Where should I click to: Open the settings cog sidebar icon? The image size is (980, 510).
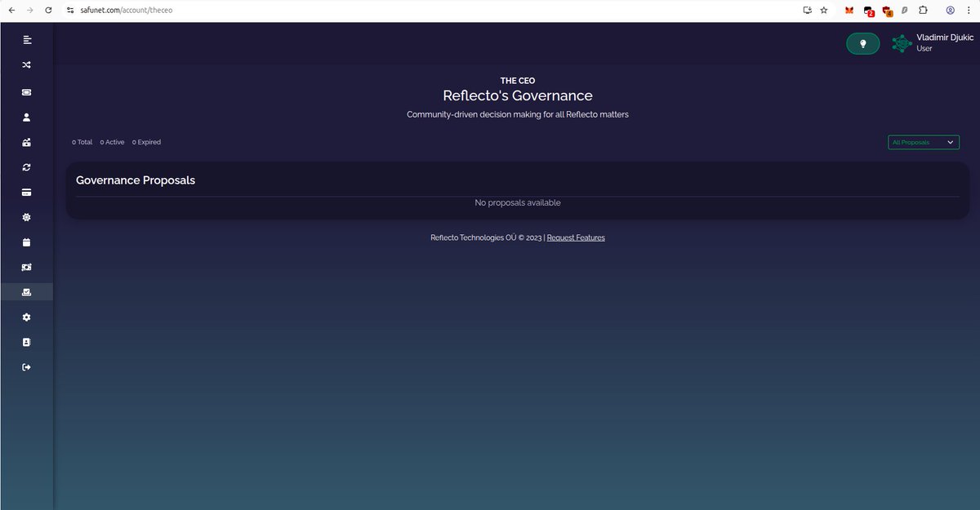coord(27,317)
